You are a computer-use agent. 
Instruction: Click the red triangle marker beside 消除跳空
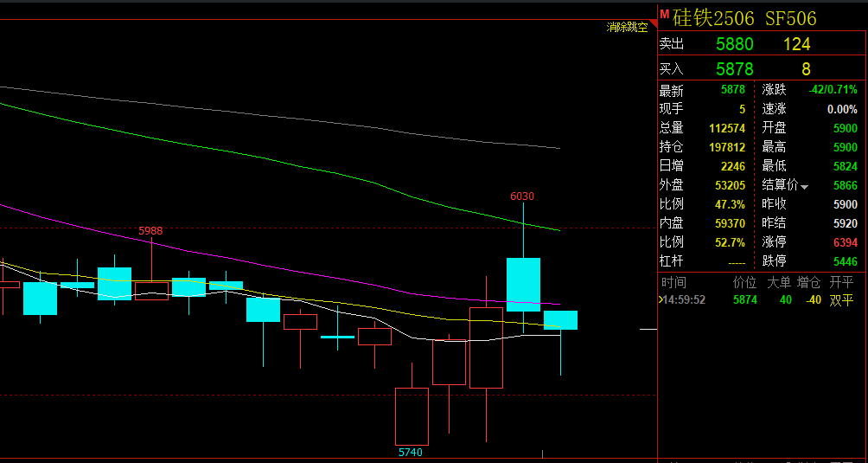coord(653,24)
